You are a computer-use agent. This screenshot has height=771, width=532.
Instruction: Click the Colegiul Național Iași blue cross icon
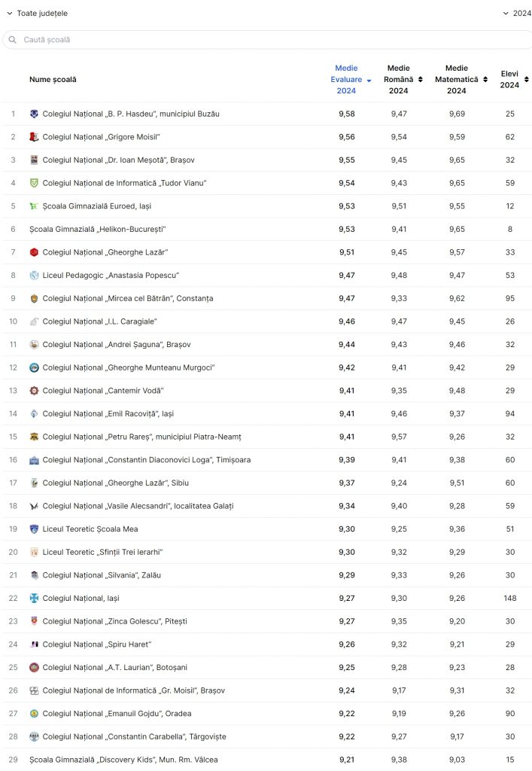click(x=34, y=599)
